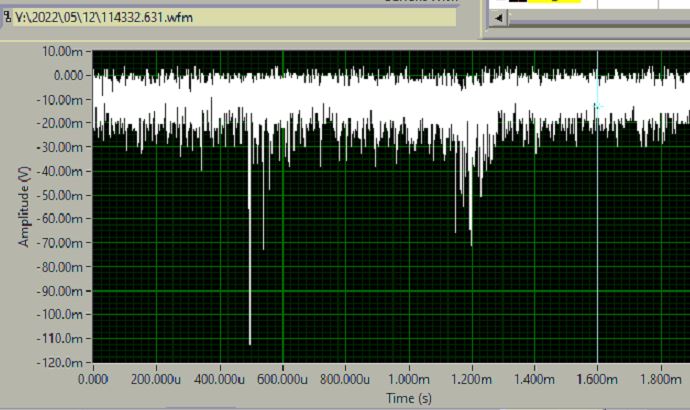Select the -50.00m amplitude scale value
The image size is (690, 410).
60,195
